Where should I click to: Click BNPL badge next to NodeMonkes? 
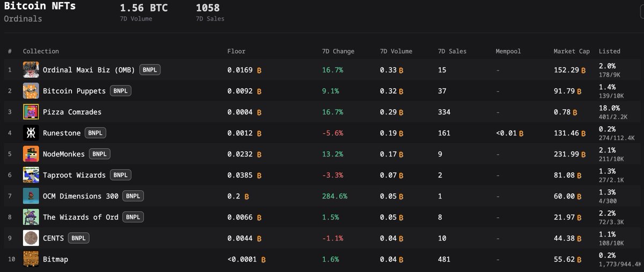tap(100, 154)
